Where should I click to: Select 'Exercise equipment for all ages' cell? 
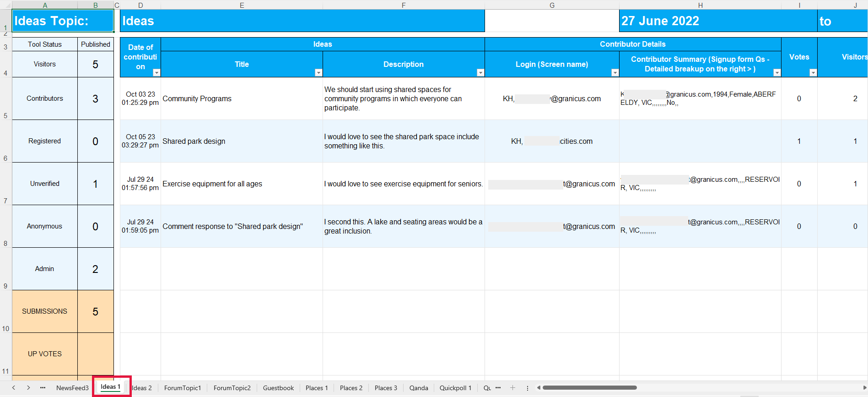coord(242,184)
